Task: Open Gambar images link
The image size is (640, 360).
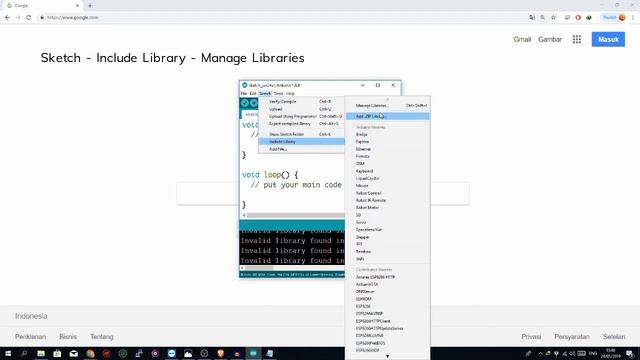Action: click(x=550, y=39)
